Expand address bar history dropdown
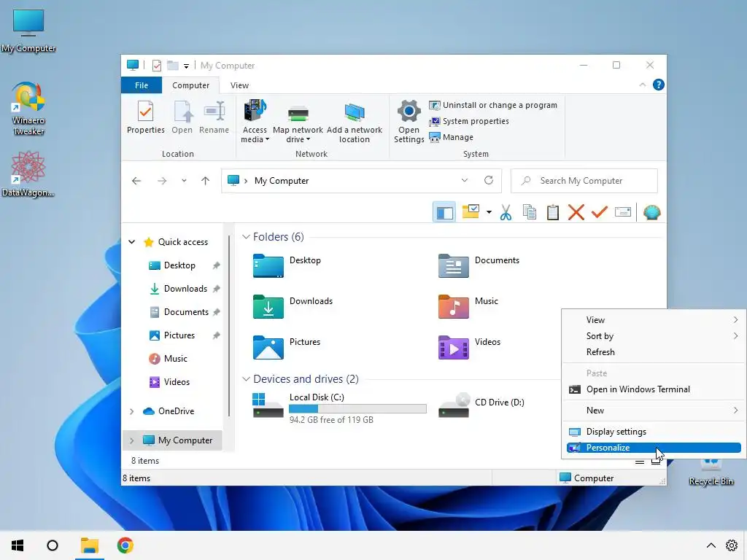 tap(465, 181)
